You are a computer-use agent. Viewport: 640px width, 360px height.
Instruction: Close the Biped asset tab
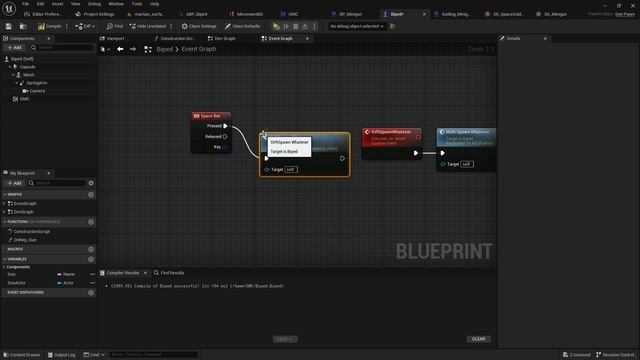[x=424, y=14]
